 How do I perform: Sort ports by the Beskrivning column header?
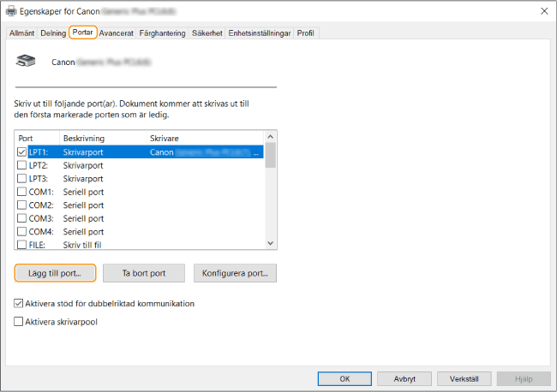84,138
